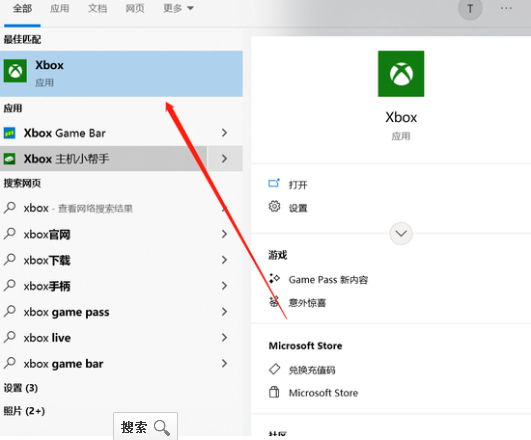Expand the xbox game pass suggestion arrow
This screenshot has width=531, height=440.
point(224,311)
